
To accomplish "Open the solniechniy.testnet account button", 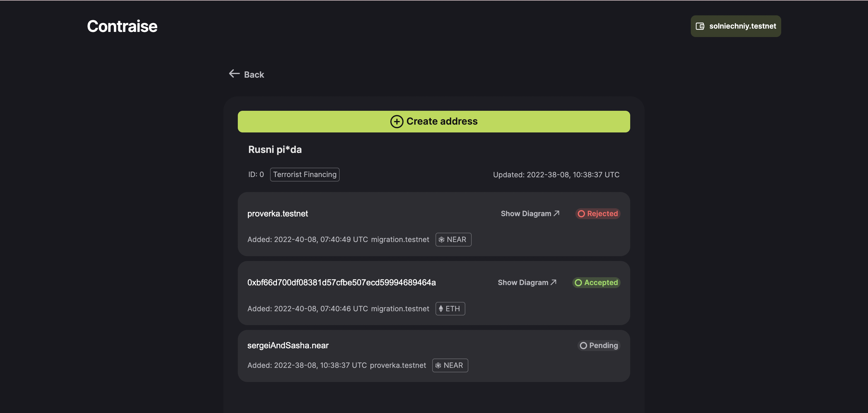I will (736, 26).
